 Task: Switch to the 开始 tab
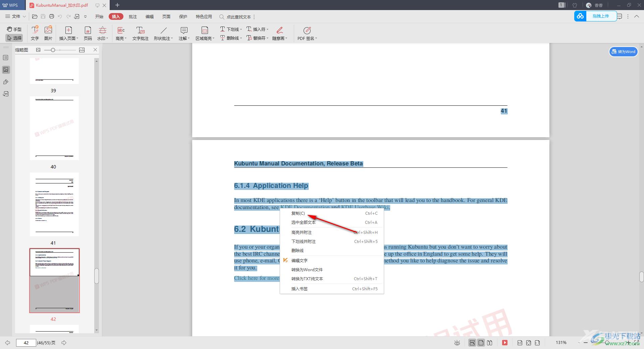tap(99, 16)
